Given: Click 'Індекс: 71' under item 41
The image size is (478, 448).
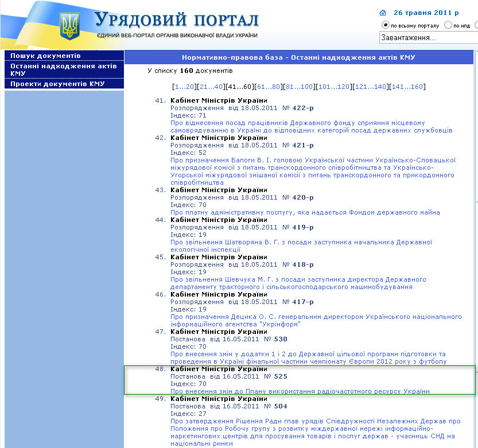Looking at the screenshot, I should coord(188,115).
